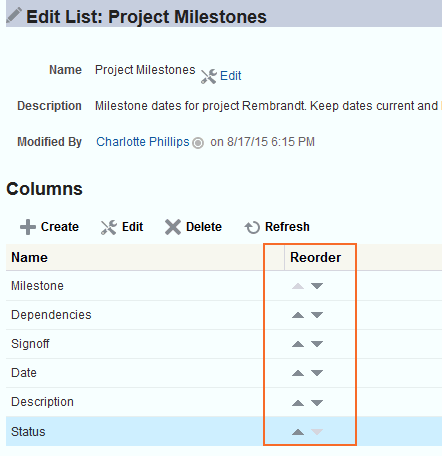Click the pencil icon beside Edit List title
The width and height of the screenshot is (442, 456).
pos(14,15)
